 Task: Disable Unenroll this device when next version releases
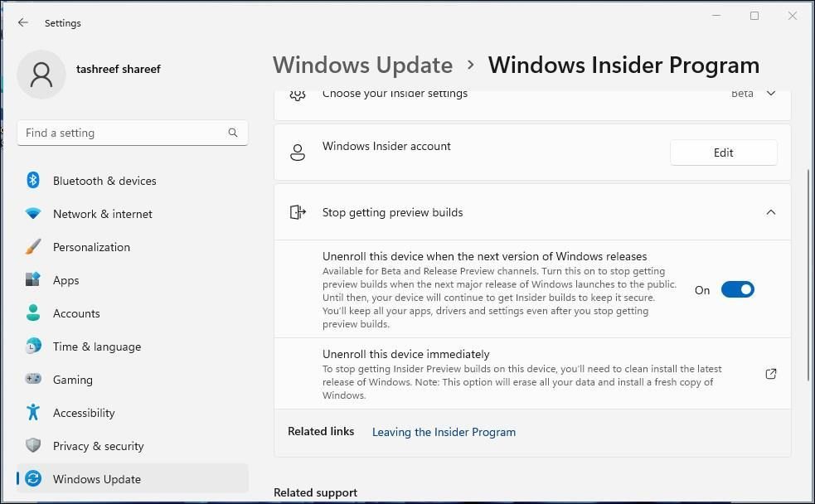pyautogui.click(x=738, y=289)
